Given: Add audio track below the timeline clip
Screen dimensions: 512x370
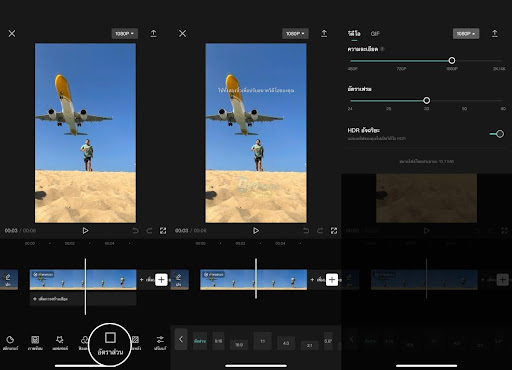Looking at the screenshot, I should click(50, 299).
